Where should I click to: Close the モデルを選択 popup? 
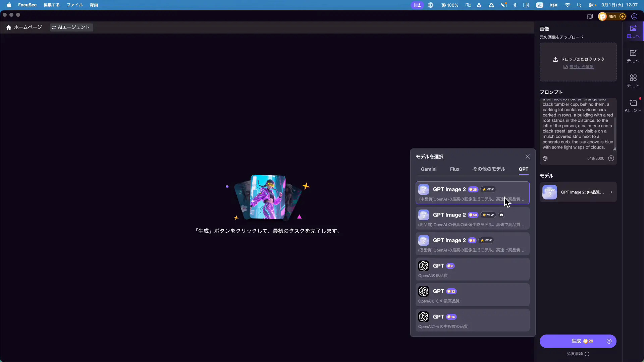coord(528,157)
